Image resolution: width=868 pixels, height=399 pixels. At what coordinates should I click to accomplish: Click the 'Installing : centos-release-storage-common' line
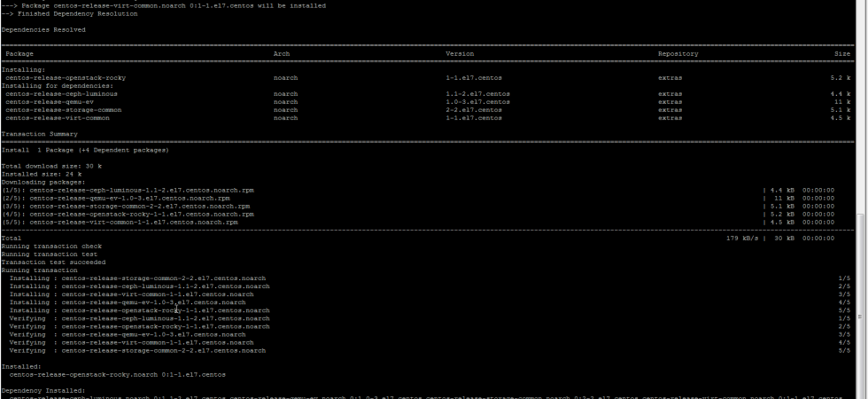click(137, 278)
